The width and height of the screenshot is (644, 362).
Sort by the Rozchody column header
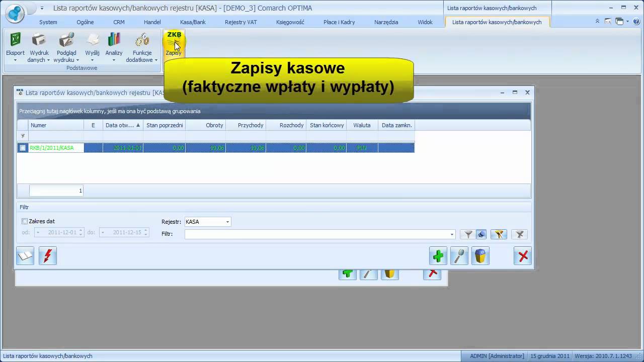tap(286, 125)
